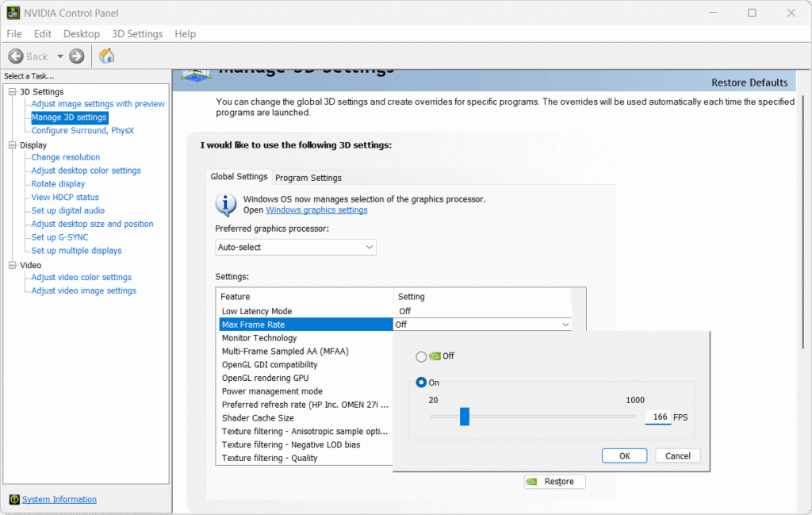Viewport: 812px width, 515px height.
Task: Click Restore Defaults link
Action: (749, 83)
